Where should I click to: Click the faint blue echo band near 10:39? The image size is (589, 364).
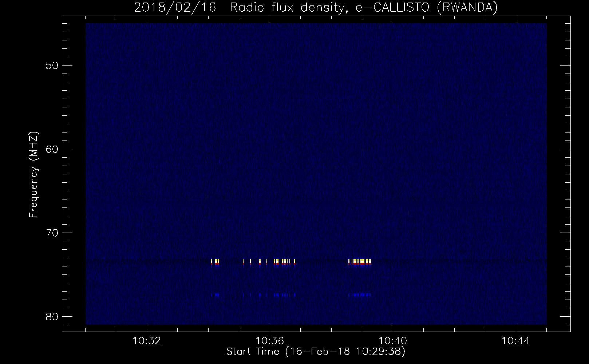pos(360,295)
